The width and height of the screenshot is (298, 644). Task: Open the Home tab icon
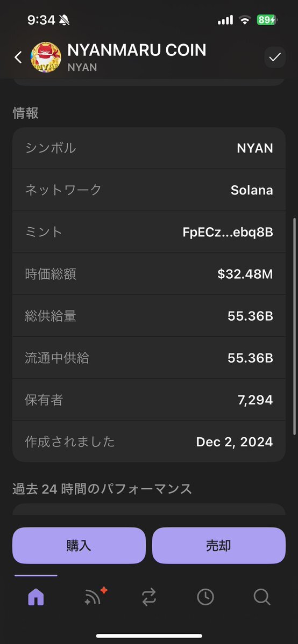pos(36,597)
